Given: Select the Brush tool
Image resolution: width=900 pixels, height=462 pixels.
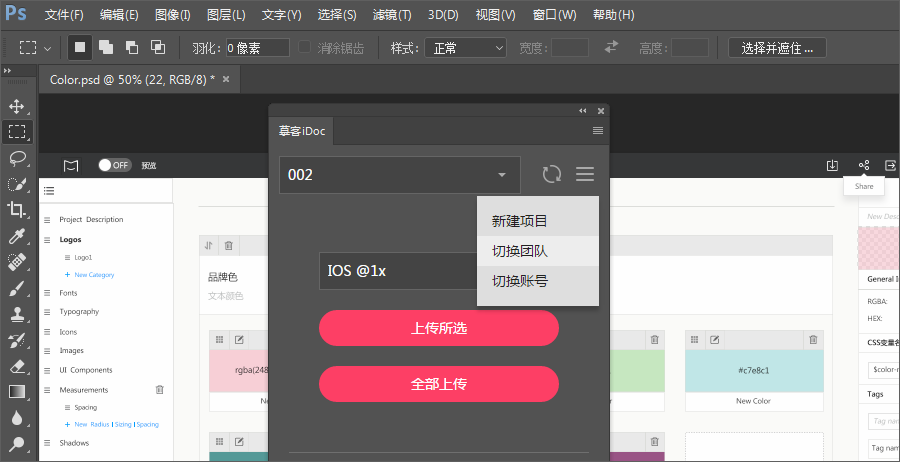Looking at the screenshot, I should pos(17,289).
